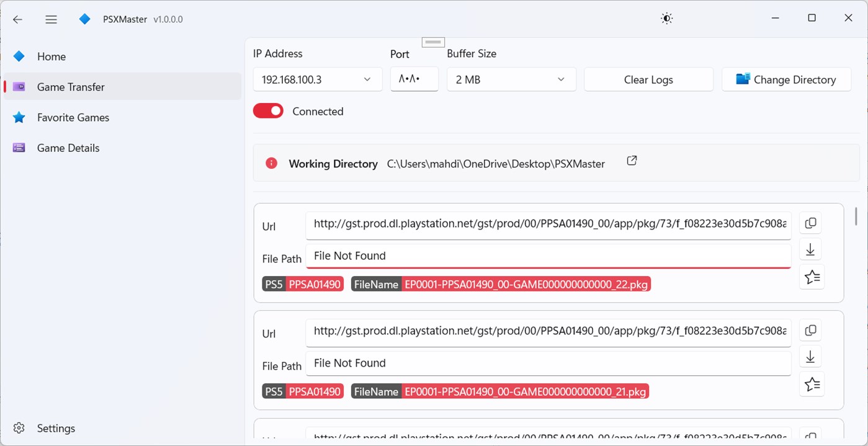868x446 pixels.
Task: Add _21.pkg entry to favorites
Action: 812,384
